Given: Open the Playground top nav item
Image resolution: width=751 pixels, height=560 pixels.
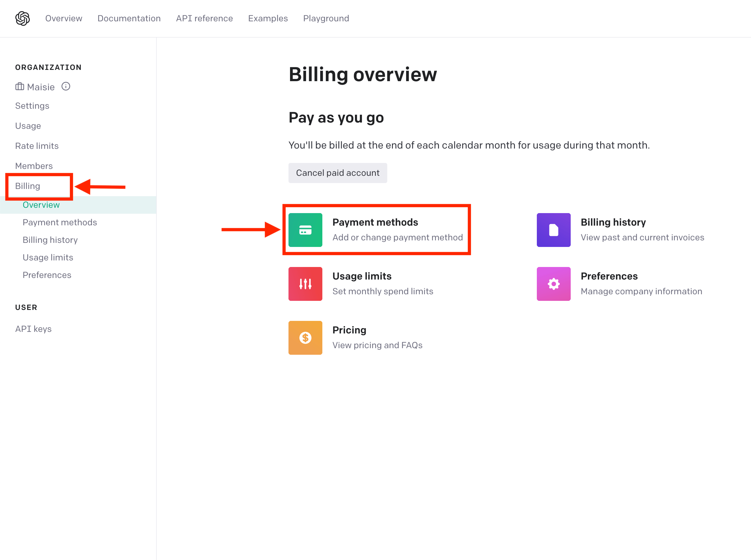Looking at the screenshot, I should (326, 18).
